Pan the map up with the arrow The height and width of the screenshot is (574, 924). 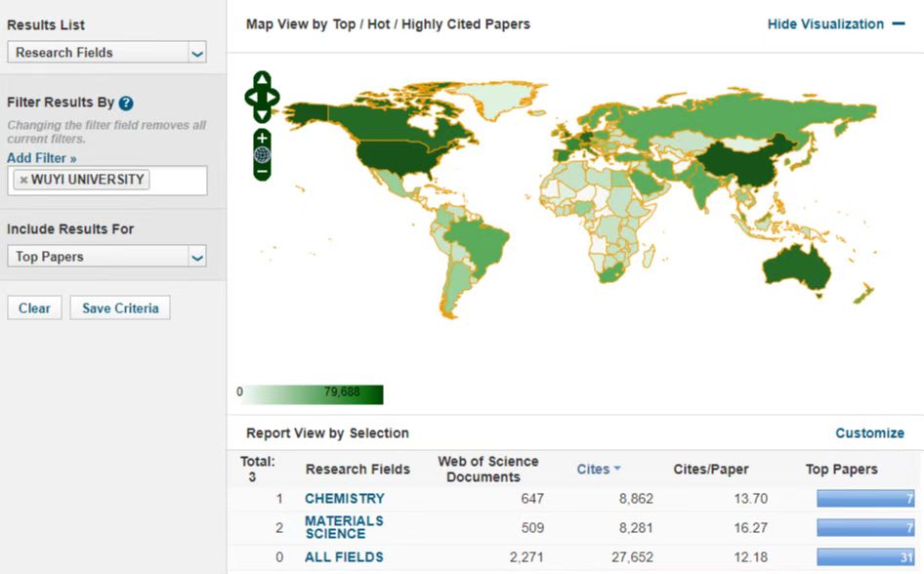(262, 80)
